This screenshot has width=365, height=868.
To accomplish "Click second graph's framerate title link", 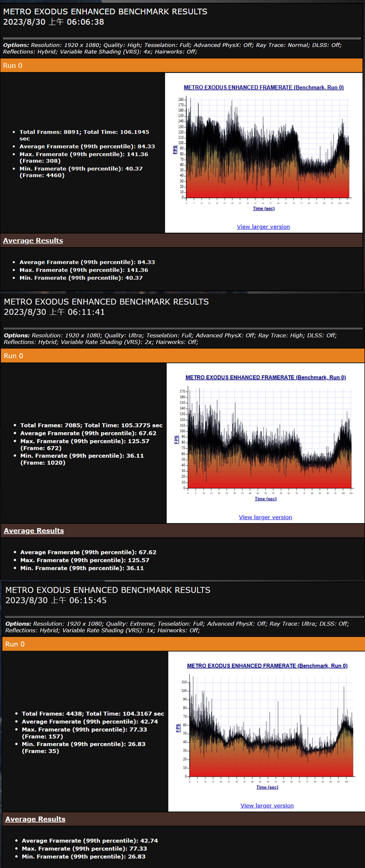I will click(x=266, y=377).
